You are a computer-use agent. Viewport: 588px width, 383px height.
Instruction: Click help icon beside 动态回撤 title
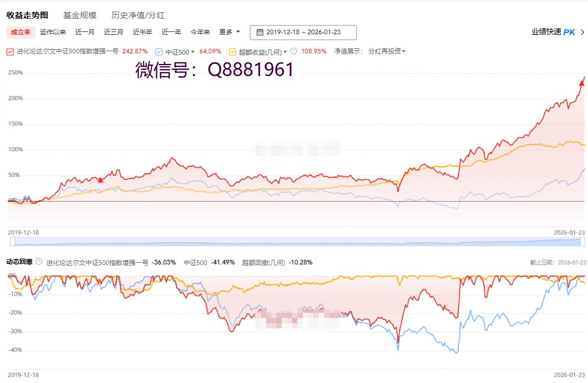(x=39, y=262)
